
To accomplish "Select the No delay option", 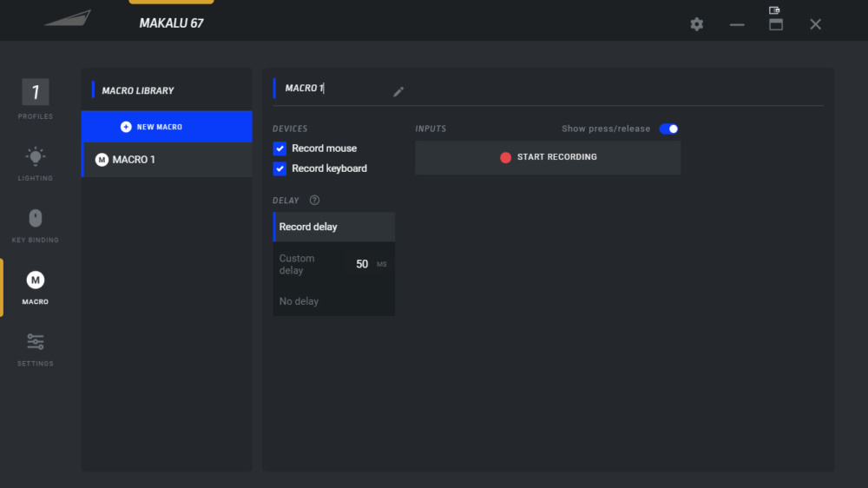I will [334, 301].
